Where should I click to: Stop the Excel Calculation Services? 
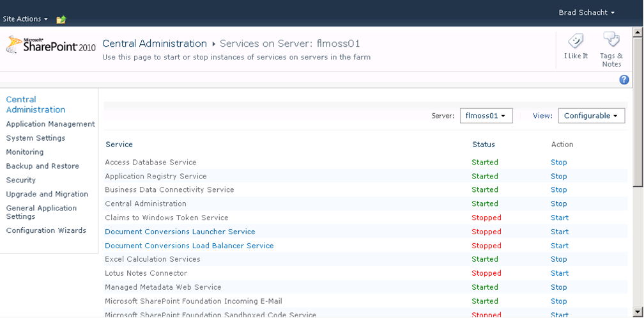558,259
